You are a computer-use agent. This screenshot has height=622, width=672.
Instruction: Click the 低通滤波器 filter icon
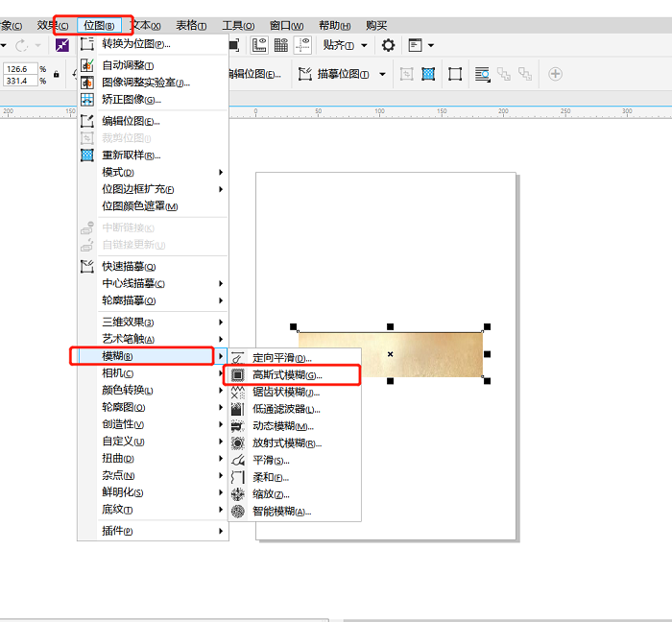(x=238, y=409)
